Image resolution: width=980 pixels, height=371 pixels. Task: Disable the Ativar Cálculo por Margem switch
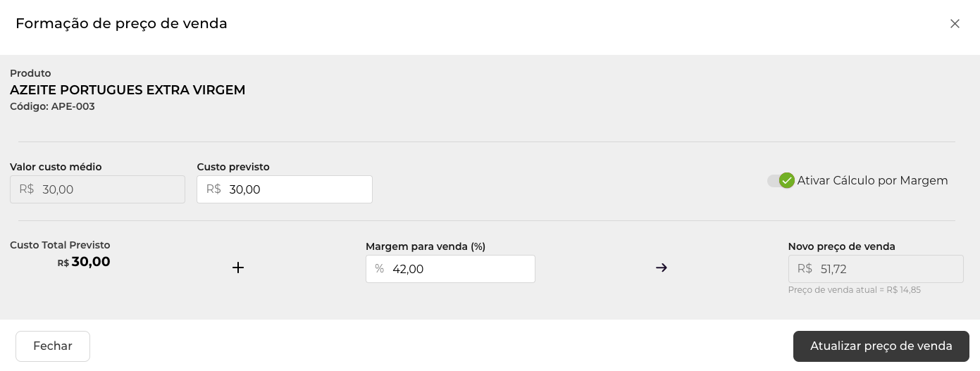tap(777, 181)
